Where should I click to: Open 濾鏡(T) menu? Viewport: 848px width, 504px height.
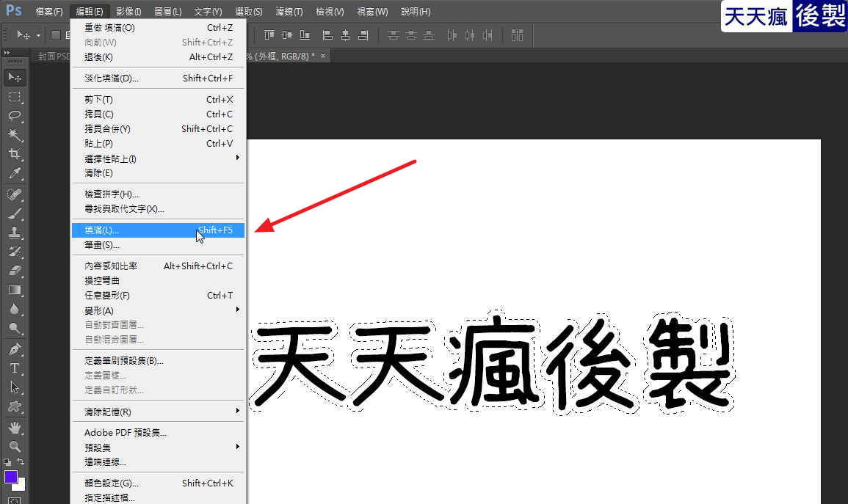(x=289, y=11)
